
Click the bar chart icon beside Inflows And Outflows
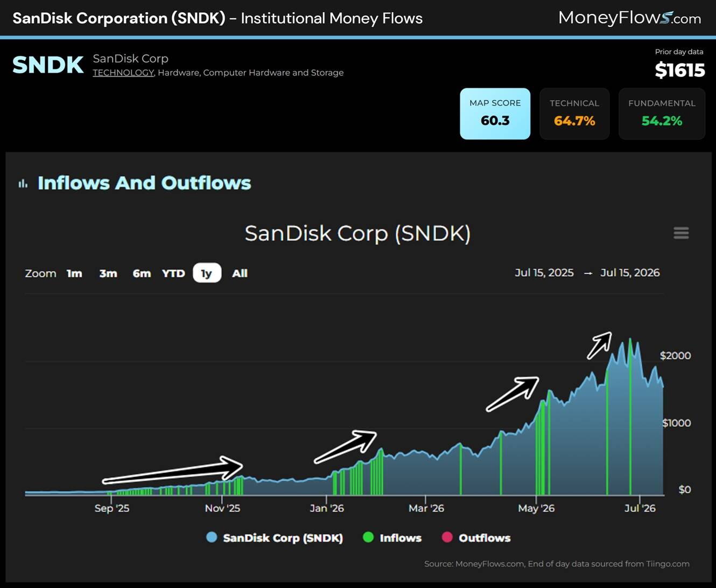point(23,184)
